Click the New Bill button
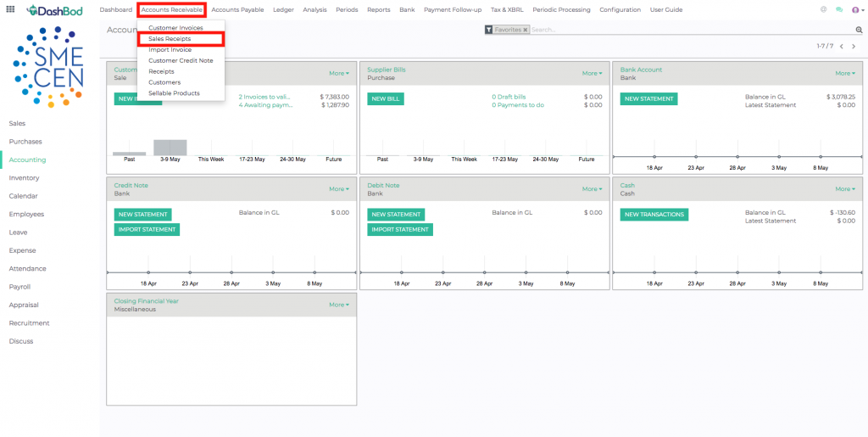This screenshot has height=437, width=868. point(386,98)
